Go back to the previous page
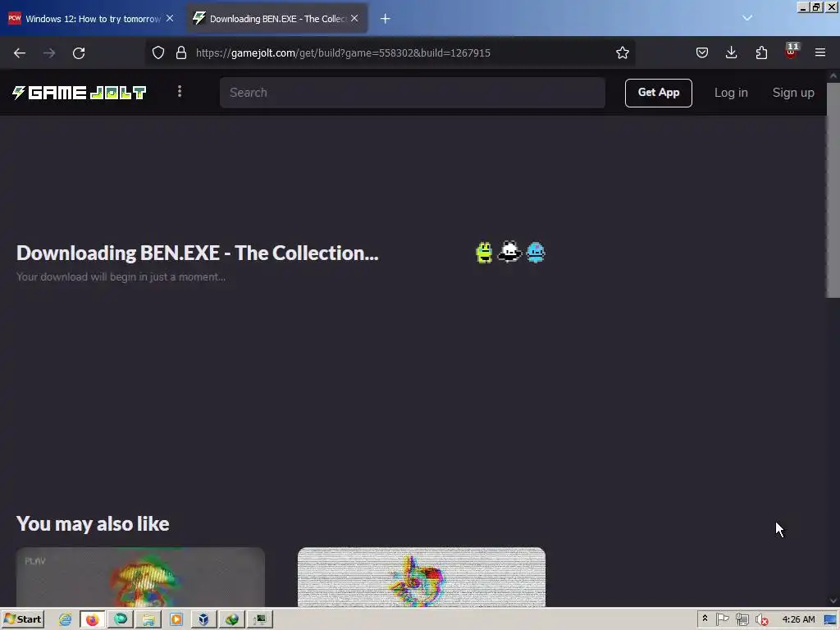Viewport: 840px width, 630px height. pos(20,53)
